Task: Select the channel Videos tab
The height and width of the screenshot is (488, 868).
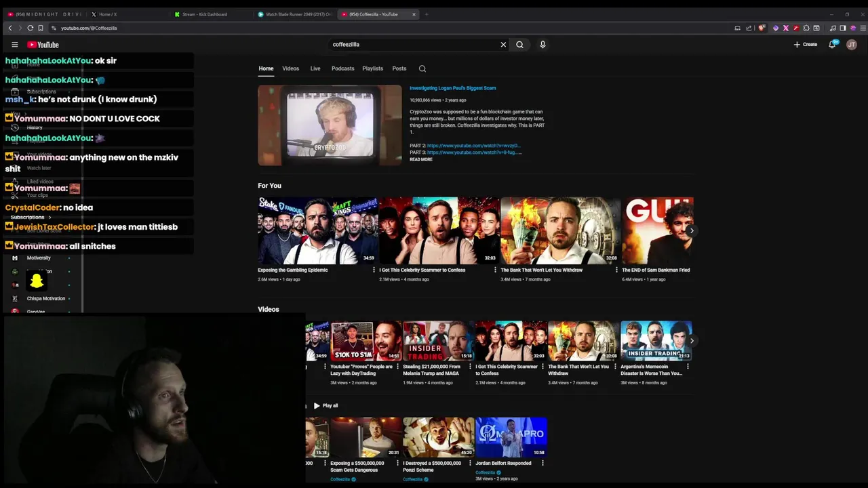Action: click(x=291, y=68)
